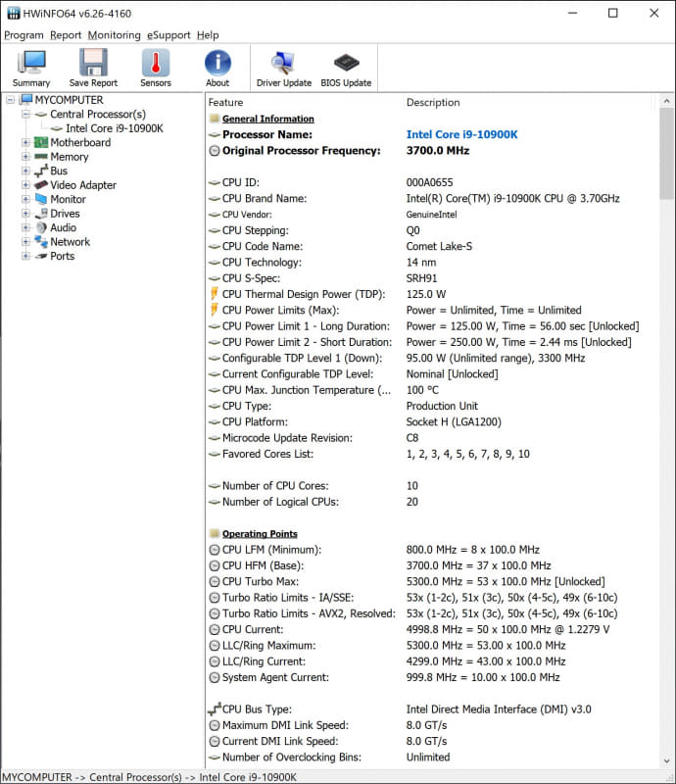Click the Audio speaker tree icon
The width and height of the screenshot is (676, 784).
point(41,227)
